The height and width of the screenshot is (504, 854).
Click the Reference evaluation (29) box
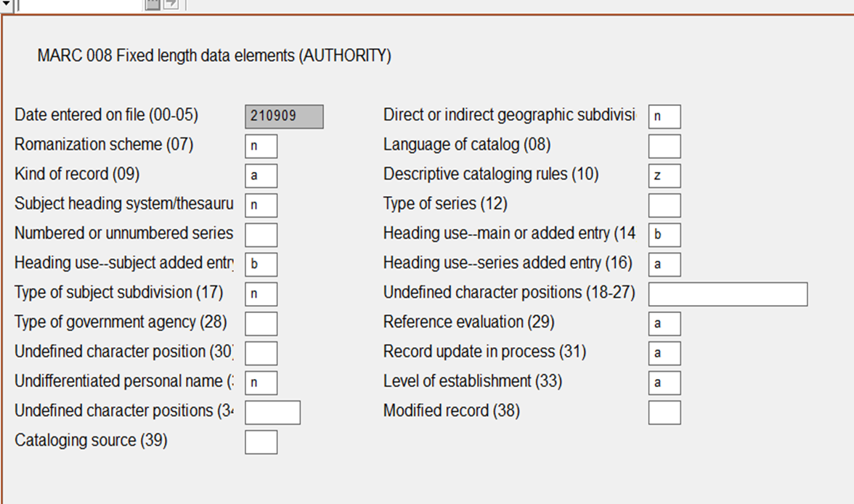(x=664, y=323)
